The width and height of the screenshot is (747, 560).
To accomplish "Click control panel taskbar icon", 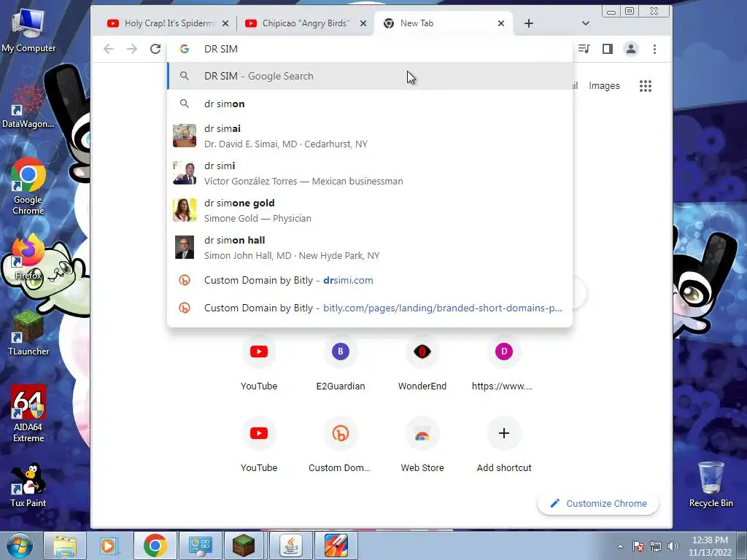I will (x=200, y=545).
